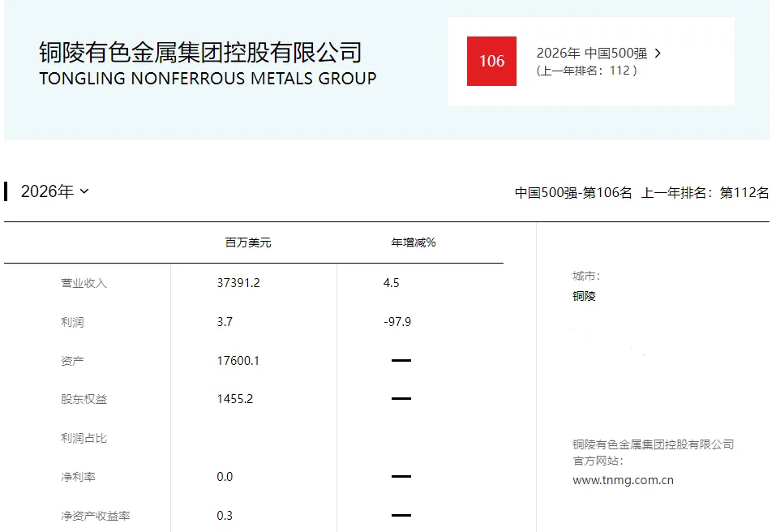Click the city name 铜陵
The image size is (776, 532).
584,296
